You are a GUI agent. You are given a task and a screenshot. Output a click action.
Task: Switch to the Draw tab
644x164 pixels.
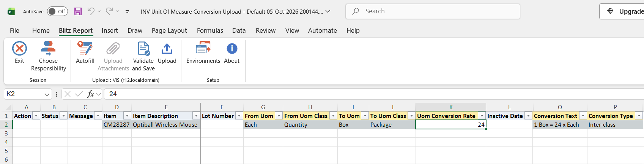[135, 30]
